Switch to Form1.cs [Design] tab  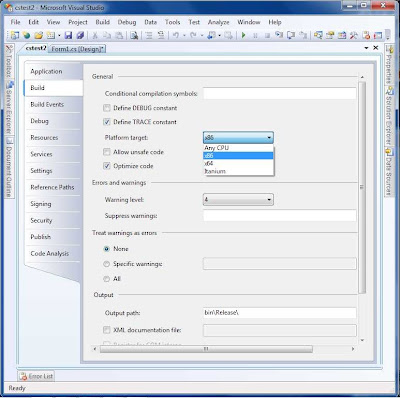(77, 49)
